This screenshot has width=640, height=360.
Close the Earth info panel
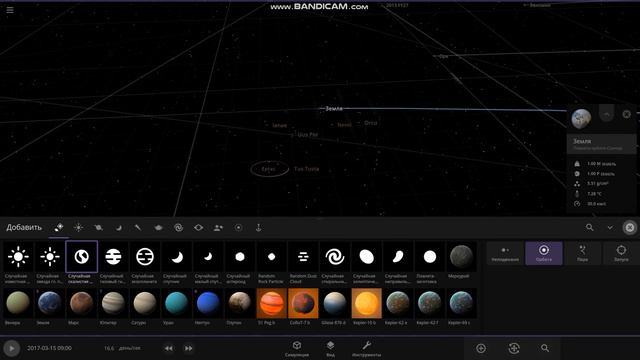point(627,114)
